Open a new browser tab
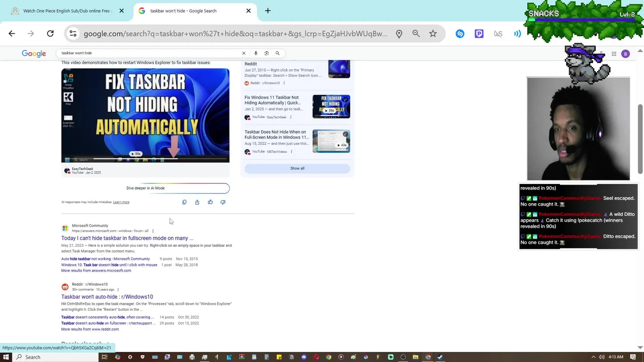The image size is (644, 362). [x=268, y=11]
